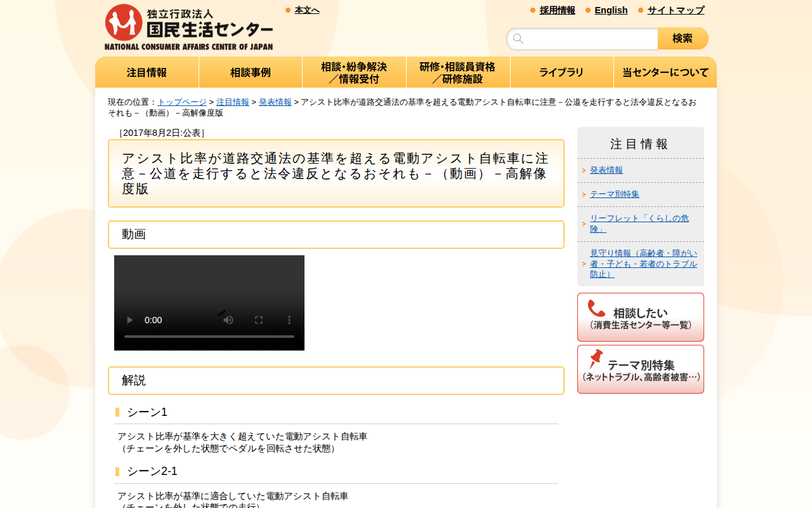Play the video with the play button
Image resolution: width=812 pixels, height=508 pixels.
tap(129, 320)
